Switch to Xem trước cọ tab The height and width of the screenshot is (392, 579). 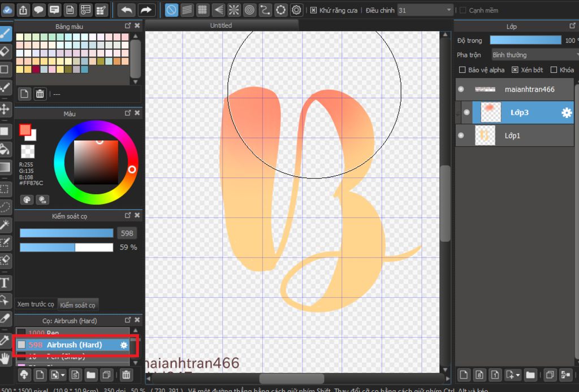click(36, 304)
